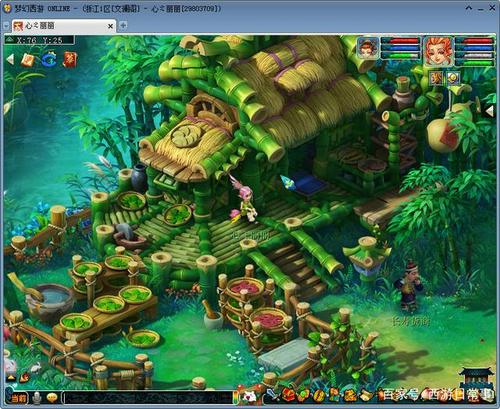
Task: Click the pet's red health bar
Action: (x=400, y=41)
